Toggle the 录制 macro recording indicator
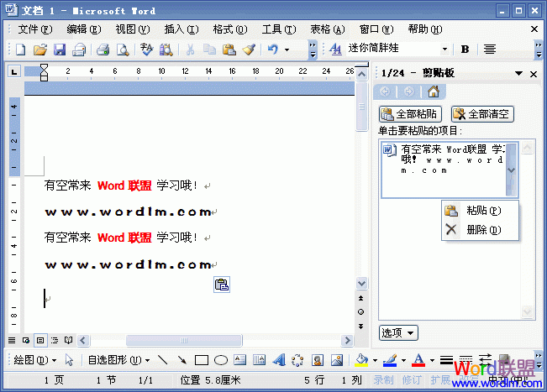Image resolution: width=547 pixels, height=392 pixels. tap(383, 380)
